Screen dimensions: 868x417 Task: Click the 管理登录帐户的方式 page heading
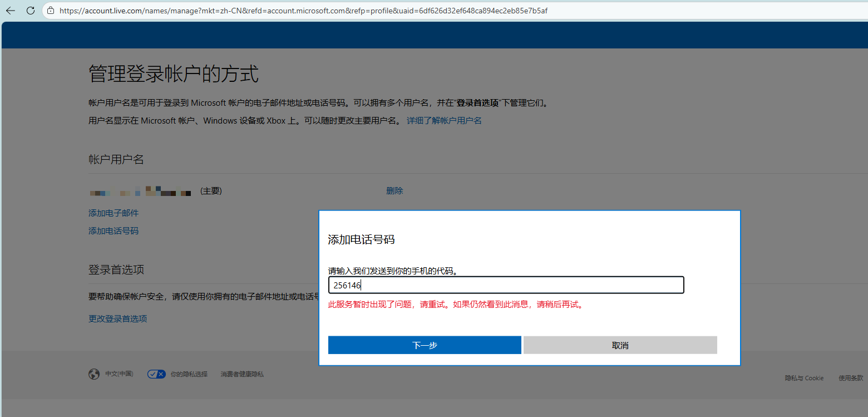coord(174,73)
